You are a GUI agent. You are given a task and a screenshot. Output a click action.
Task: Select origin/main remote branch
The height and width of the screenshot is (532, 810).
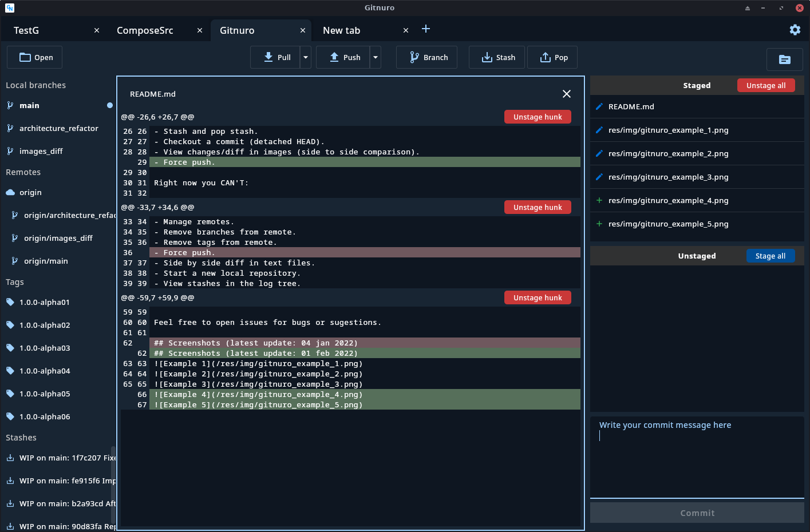(57, 261)
